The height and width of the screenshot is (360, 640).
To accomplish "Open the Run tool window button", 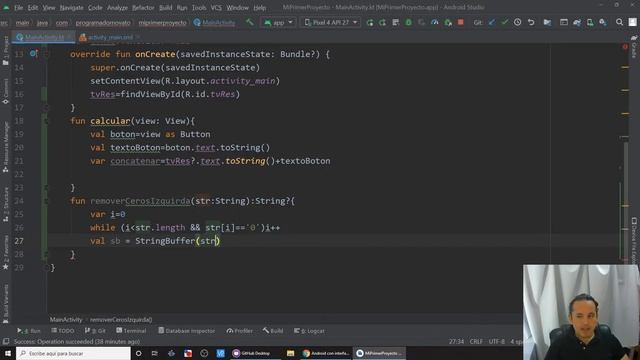I will click(x=29, y=331).
